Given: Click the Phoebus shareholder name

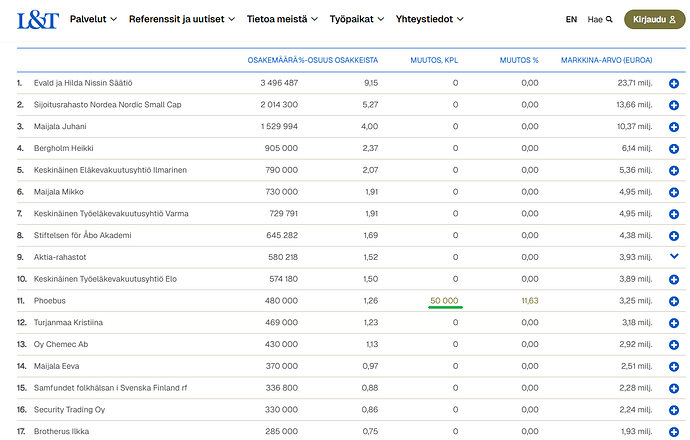Looking at the screenshot, I should click(x=49, y=301).
